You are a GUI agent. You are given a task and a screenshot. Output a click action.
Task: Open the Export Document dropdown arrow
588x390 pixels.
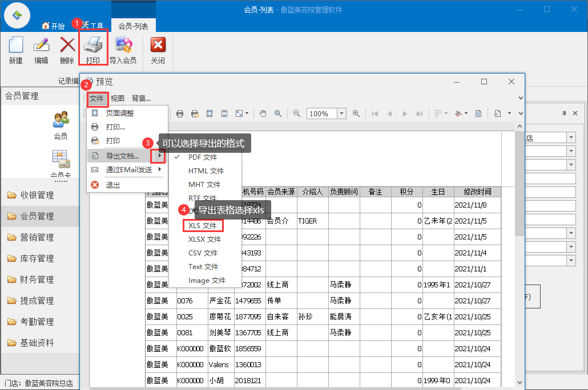[x=509, y=113]
